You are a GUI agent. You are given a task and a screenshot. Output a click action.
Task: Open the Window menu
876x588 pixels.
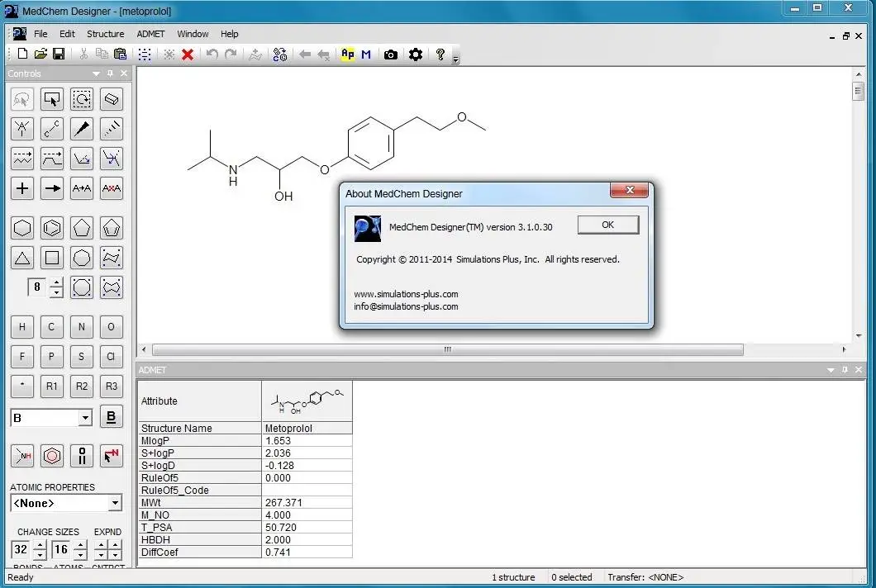point(193,34)
